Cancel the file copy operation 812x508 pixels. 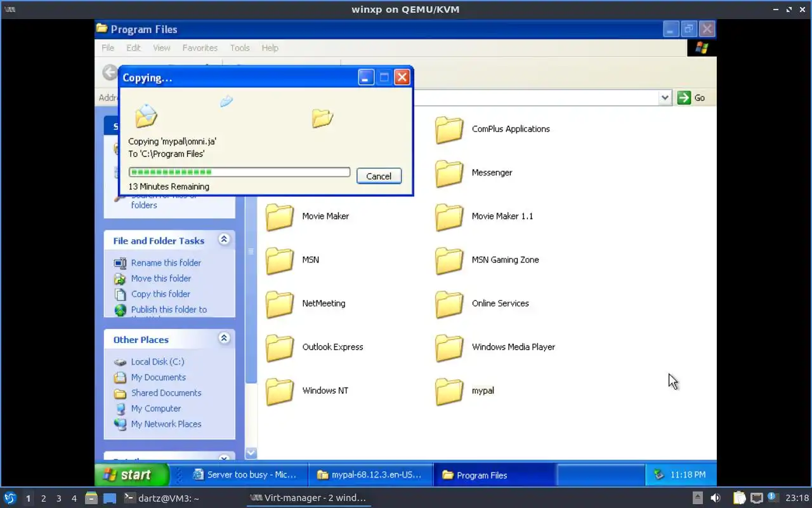(x=379, y=176)
